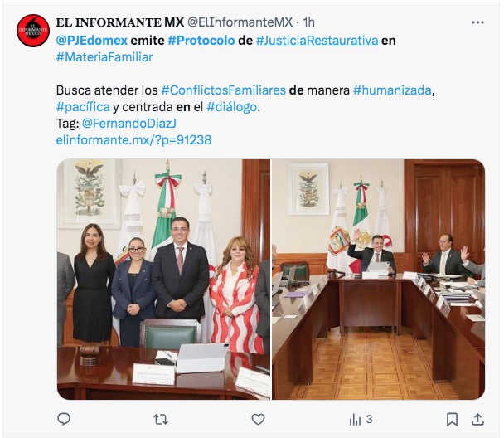Open the @PJEdomex mention

(x=92, y=41)
